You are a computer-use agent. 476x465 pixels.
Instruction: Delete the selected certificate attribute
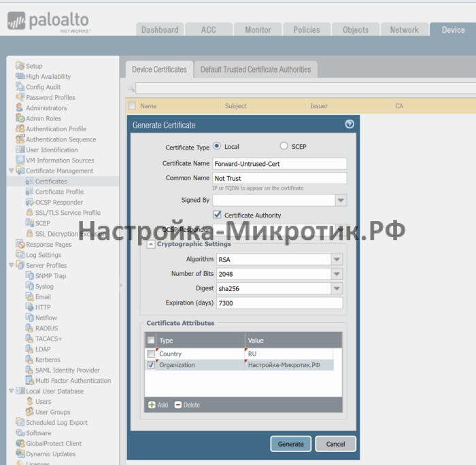click(187, 404)
